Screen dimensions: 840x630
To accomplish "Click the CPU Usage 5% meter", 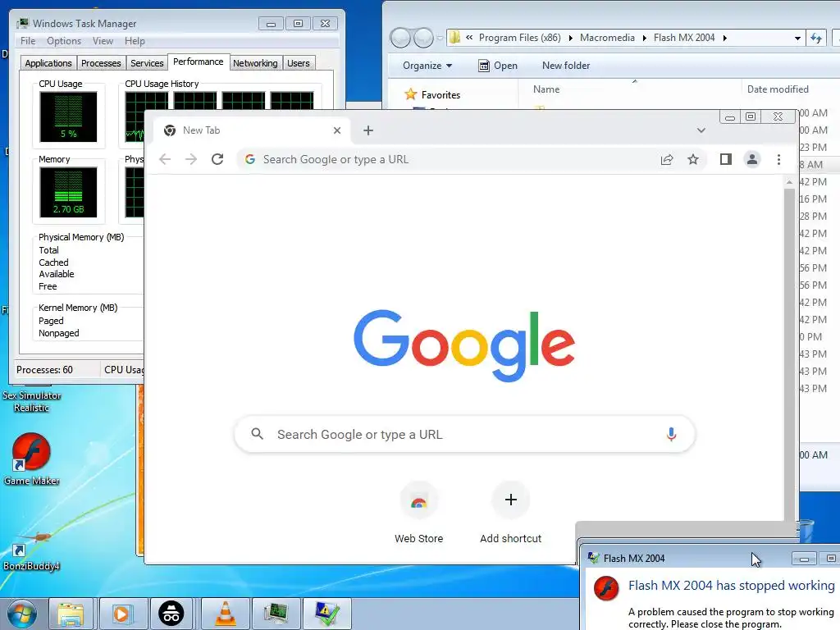I will pos(68,116).
